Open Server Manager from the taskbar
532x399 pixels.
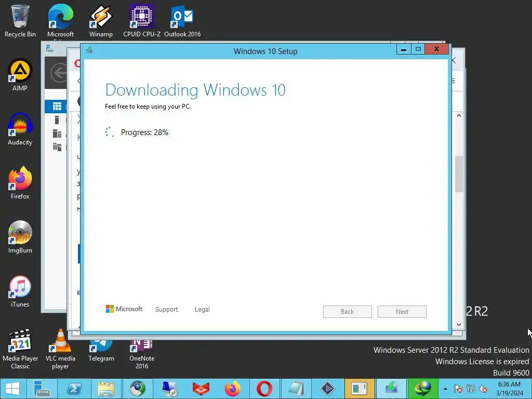pyautogui.click(x=42, y=389)
